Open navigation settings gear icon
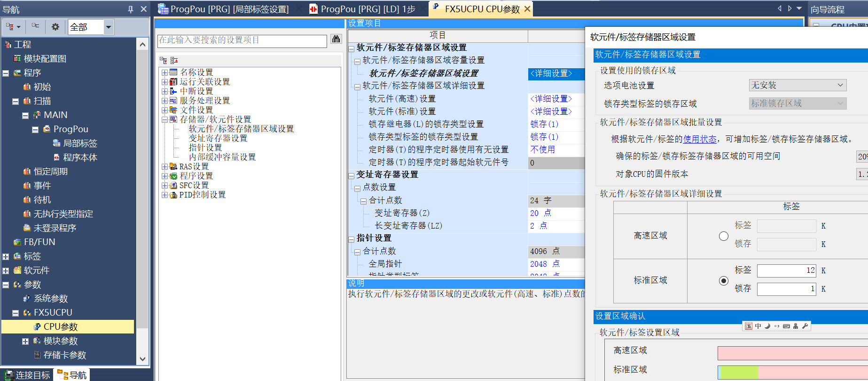The width and height of the screenshot is (868, 381). click(x=55, y=27)
